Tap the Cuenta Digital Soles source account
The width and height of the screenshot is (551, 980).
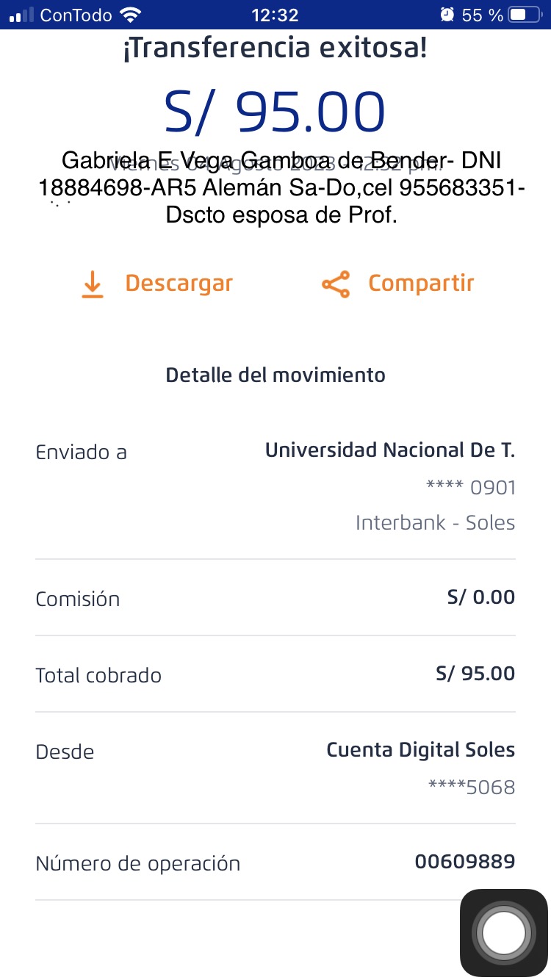coord(420,750)
